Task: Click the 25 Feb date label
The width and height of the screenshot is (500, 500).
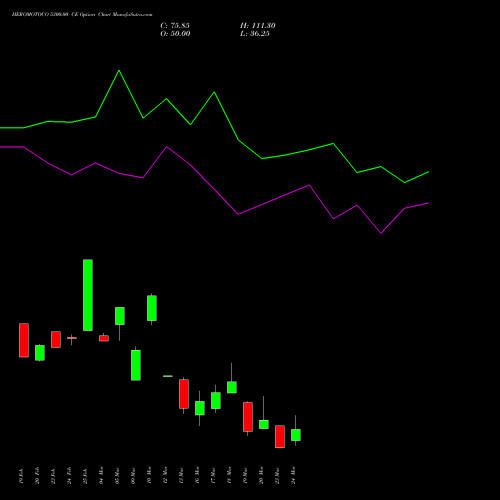Action: click(x=85, y=476)
